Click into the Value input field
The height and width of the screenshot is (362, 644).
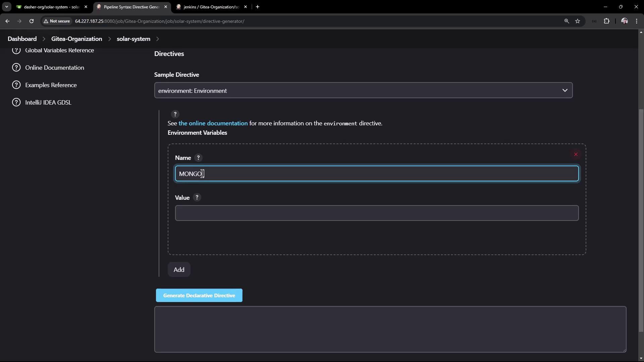click(x=376, y=213)
